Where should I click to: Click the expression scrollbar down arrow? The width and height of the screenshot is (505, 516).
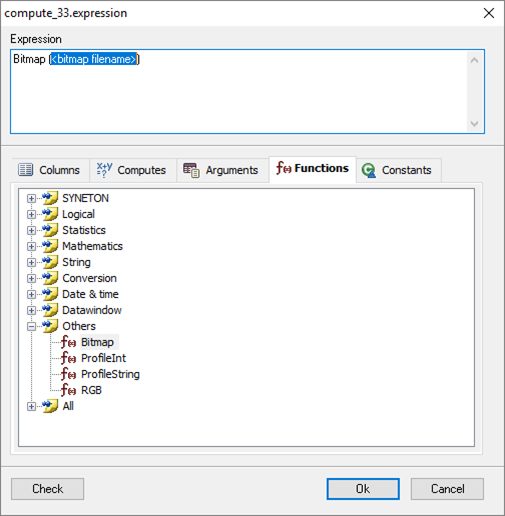click(474, 124)
